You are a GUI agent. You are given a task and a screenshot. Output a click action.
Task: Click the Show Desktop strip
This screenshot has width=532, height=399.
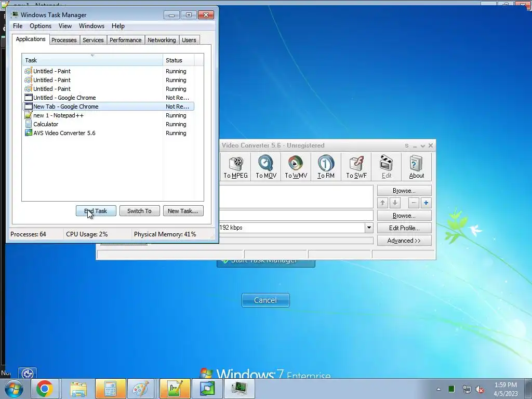point(528,389)
